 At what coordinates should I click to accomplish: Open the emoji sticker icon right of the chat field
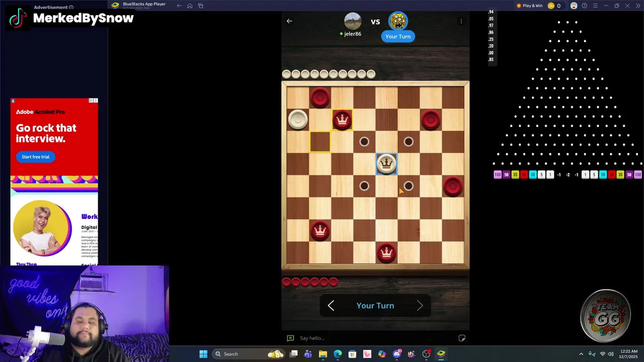point(462,338)
